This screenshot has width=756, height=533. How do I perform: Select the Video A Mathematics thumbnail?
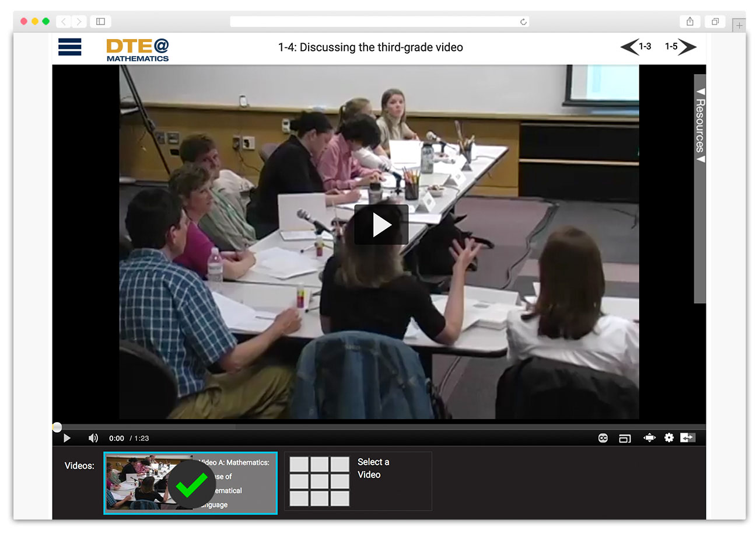(x=190, y=483)
